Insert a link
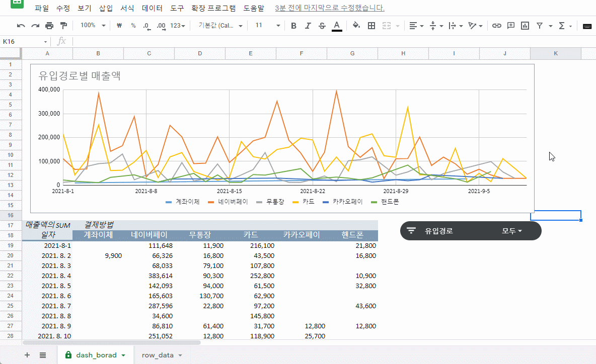This screenshot has height=364, width=596. 496,26
